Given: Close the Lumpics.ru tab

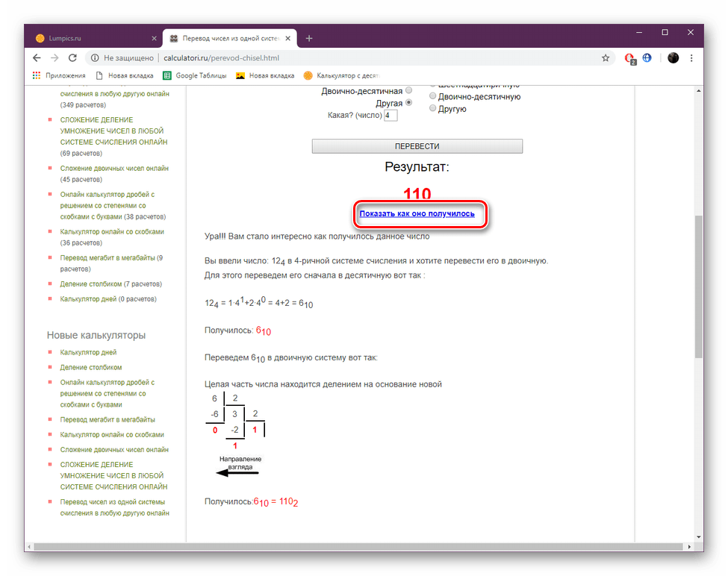Looking at the screenshot, I should click(154, 39).
